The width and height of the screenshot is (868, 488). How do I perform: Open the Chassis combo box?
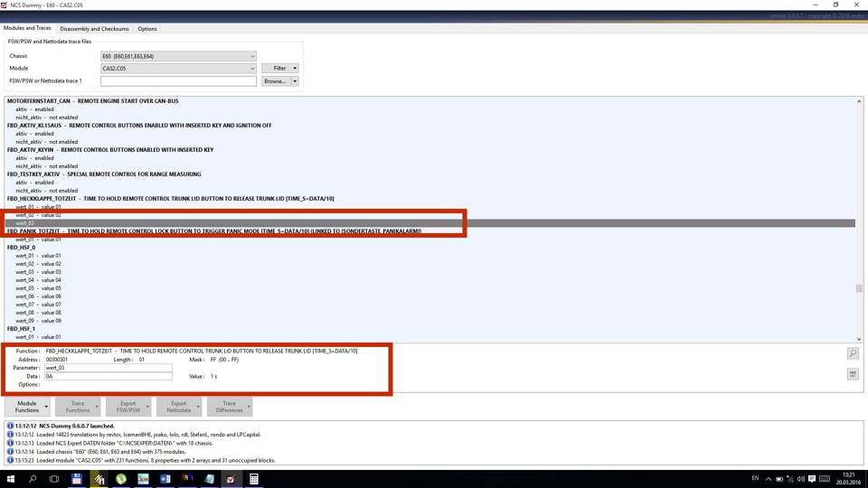point(178,56)
